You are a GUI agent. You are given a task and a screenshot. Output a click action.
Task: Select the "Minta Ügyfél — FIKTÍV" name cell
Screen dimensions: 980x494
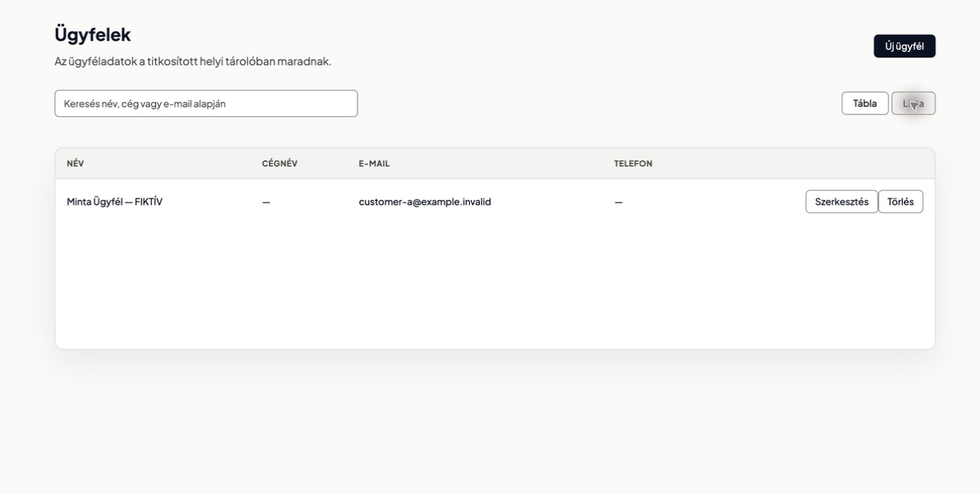coord(114,201)
